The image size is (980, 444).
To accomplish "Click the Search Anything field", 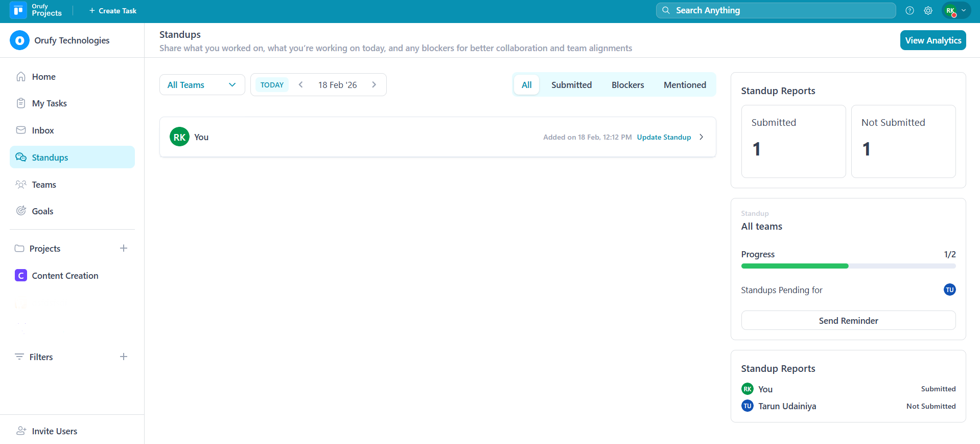I will tap(775, 10).
